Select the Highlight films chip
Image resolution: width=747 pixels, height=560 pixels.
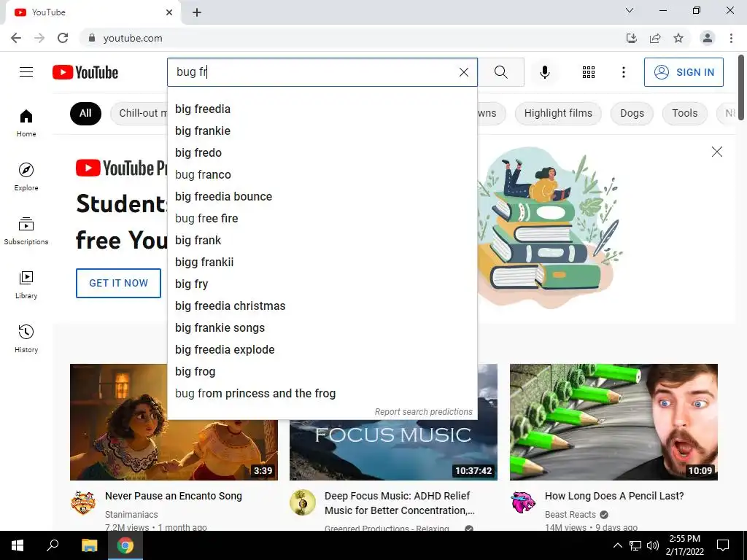coord(558,113)
